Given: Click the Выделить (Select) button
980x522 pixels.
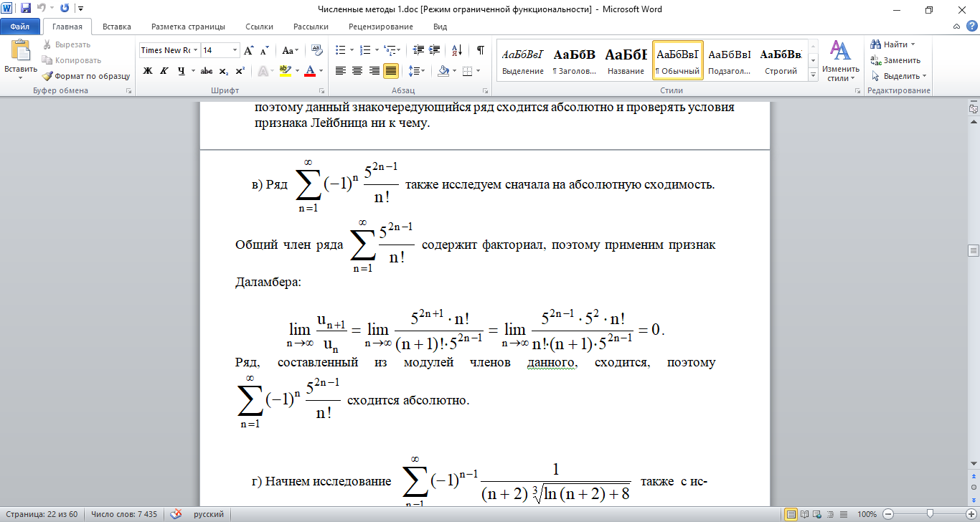Looking at the screenshot, I should pyautogui.click(x=898, y=76).
